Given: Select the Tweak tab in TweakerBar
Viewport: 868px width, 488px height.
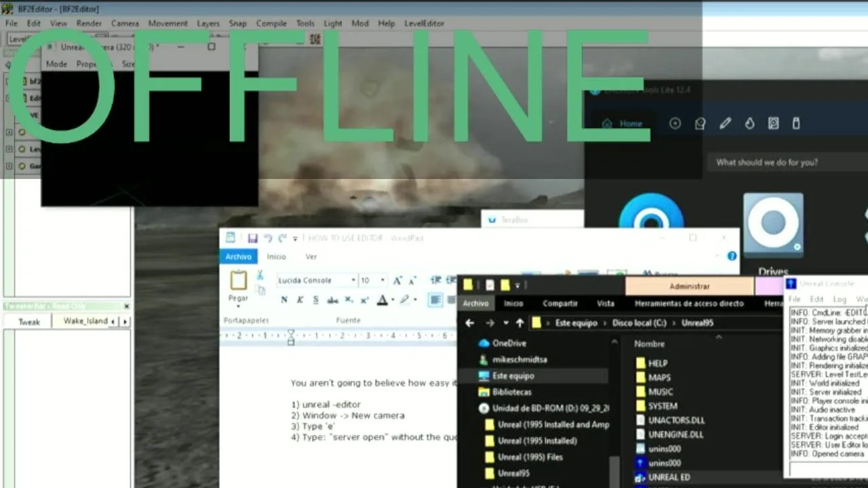Looking at the screenshot, I should (28, 321).
